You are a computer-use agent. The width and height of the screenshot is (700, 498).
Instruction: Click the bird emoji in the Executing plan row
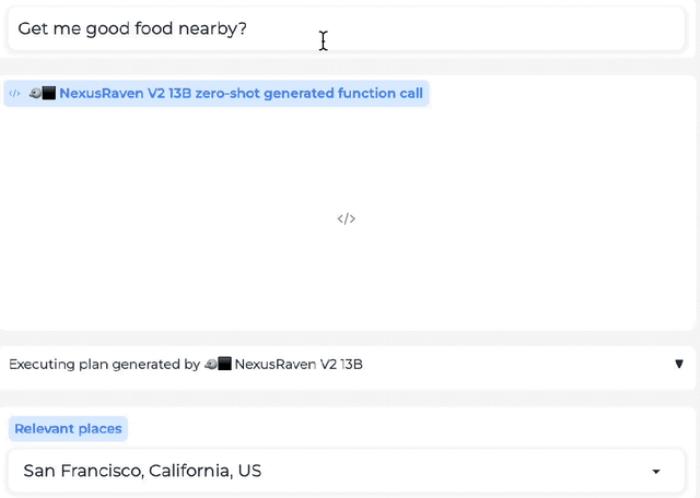pyautogui.click(x=211, y=364)
